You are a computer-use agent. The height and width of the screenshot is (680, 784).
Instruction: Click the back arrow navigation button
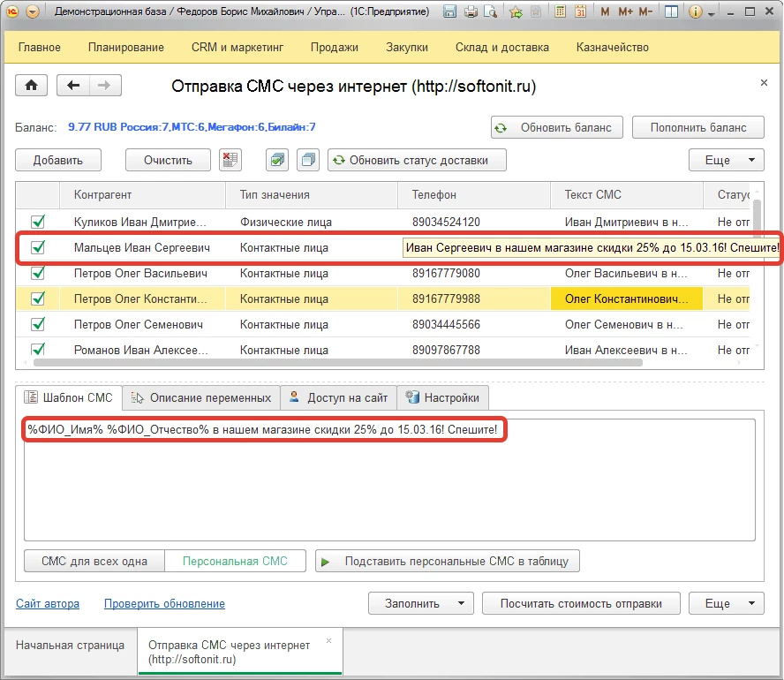tap(73, 86)
